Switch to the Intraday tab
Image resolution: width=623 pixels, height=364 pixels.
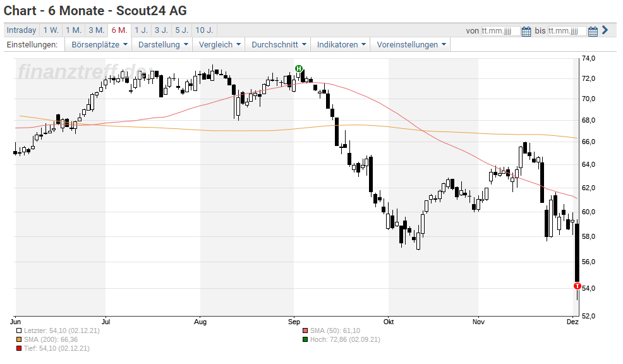pyautogui.click(x=21, y=30)
